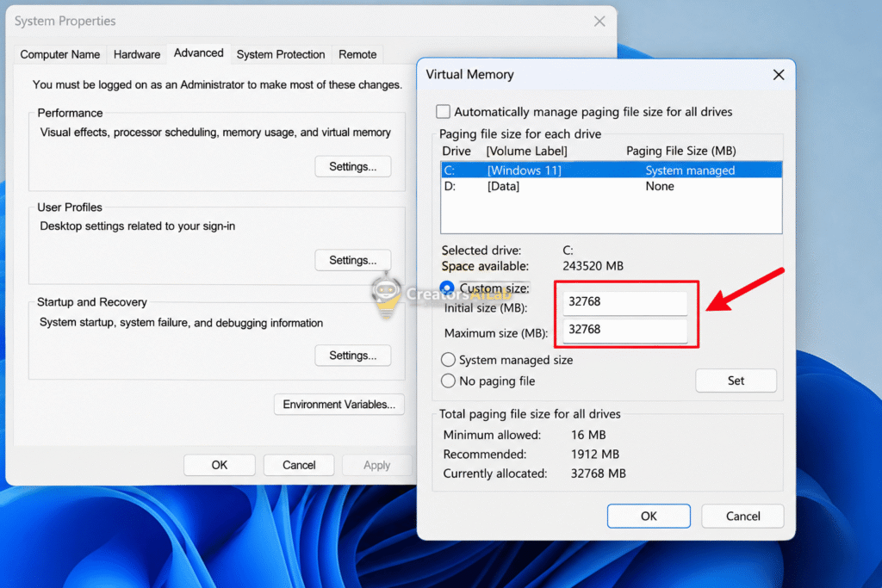Confirm Virtual Memory with OK
The height and width of the screenshot is (588, 882).
coord(649,516)
